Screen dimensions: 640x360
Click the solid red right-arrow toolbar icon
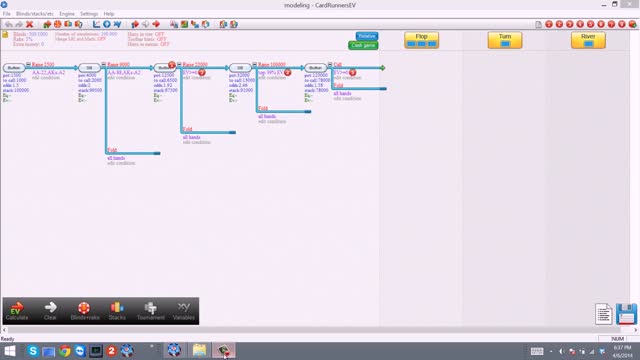[156, 24]
